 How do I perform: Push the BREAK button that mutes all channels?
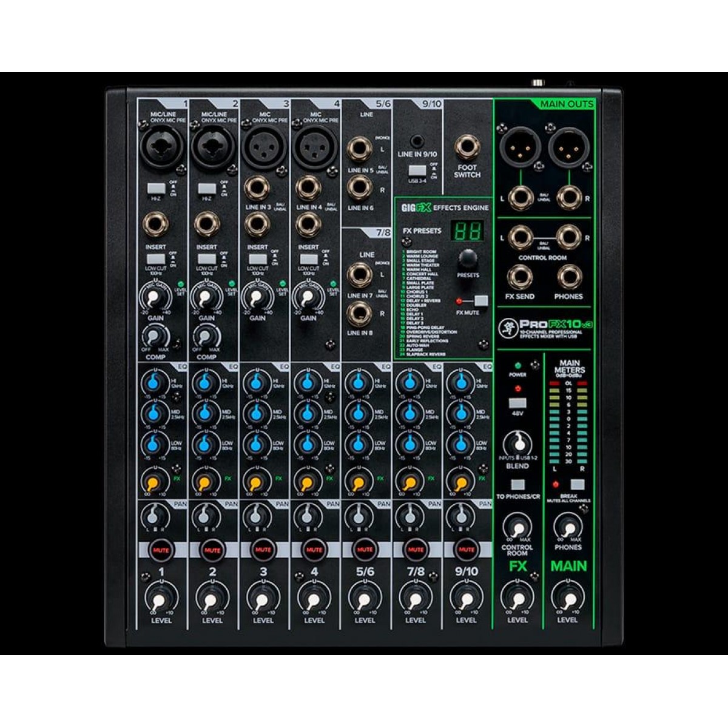coord(577,485)
